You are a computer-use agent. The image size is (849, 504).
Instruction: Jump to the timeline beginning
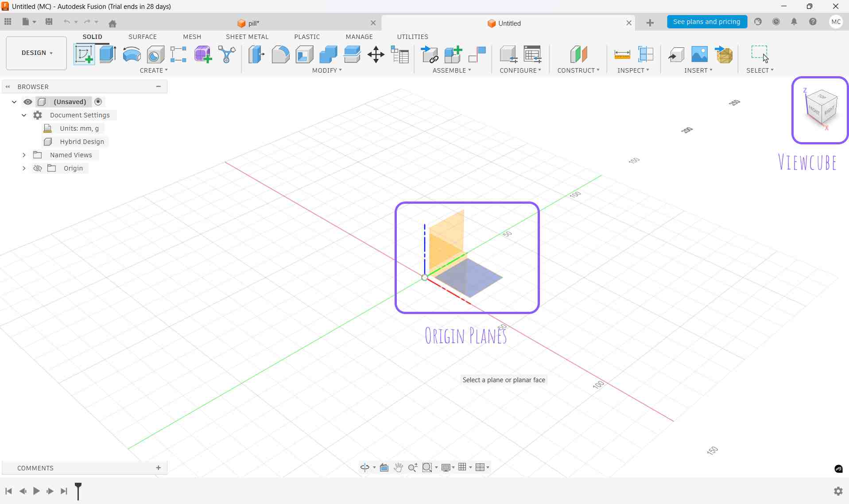(8, 491)
